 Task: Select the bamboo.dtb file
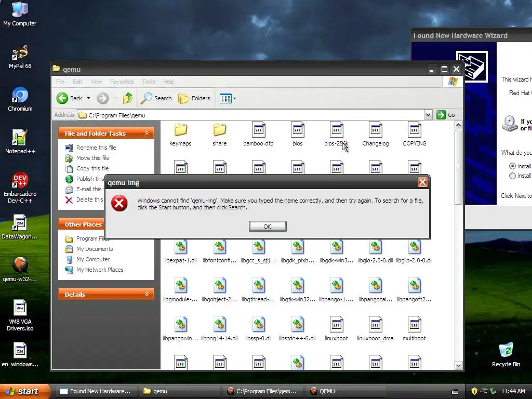(x=258, y=135)
